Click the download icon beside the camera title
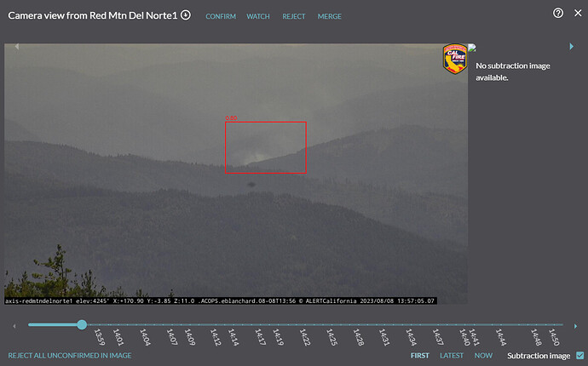 tap(186, 15)
